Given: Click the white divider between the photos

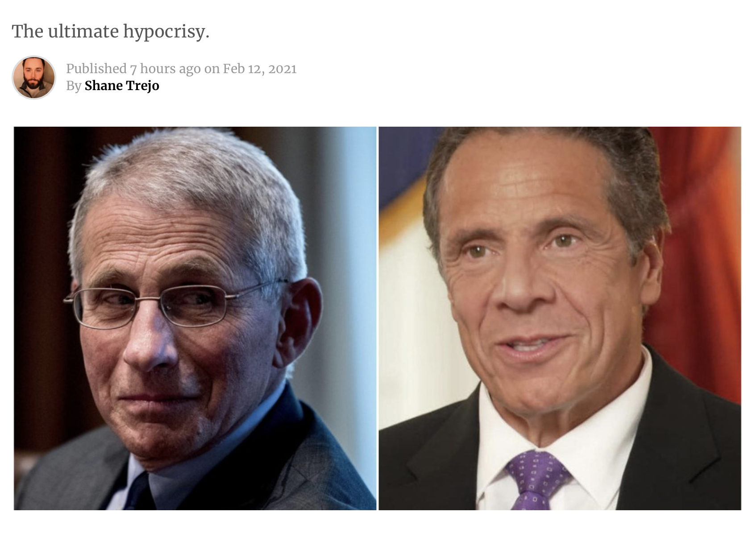Looking at the screenshot, I should click(x=378, y=318).
